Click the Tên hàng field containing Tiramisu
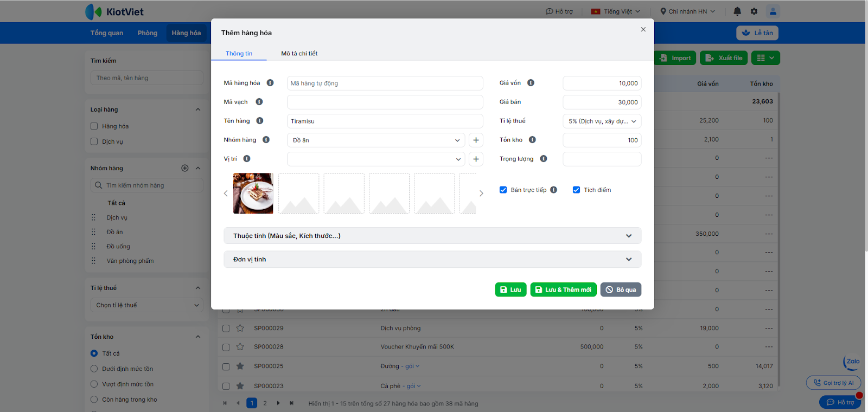 385,121
